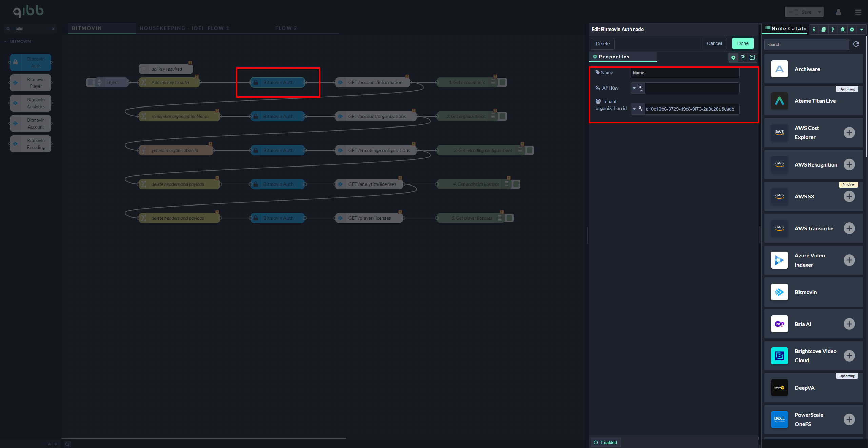Select Bitmovin Encoding palette node
This screenshot has height=448, width=868.
(x=31, y=144)
